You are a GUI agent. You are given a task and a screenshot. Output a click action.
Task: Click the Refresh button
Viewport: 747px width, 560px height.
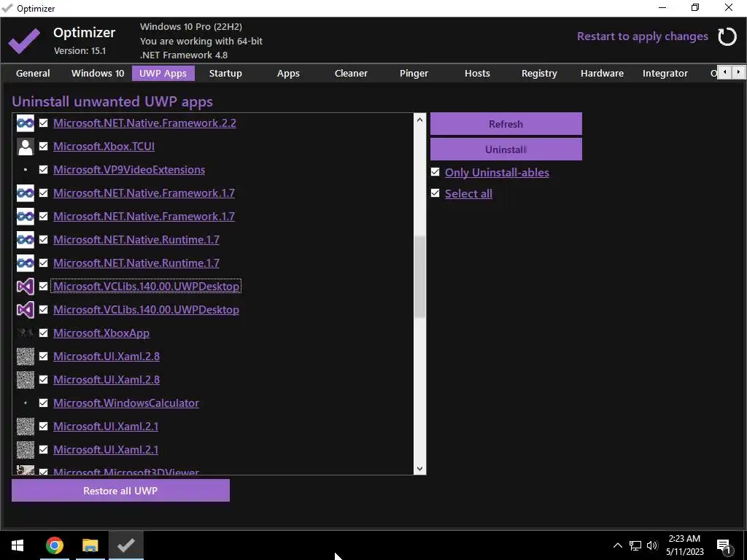(x=506, y=124)
